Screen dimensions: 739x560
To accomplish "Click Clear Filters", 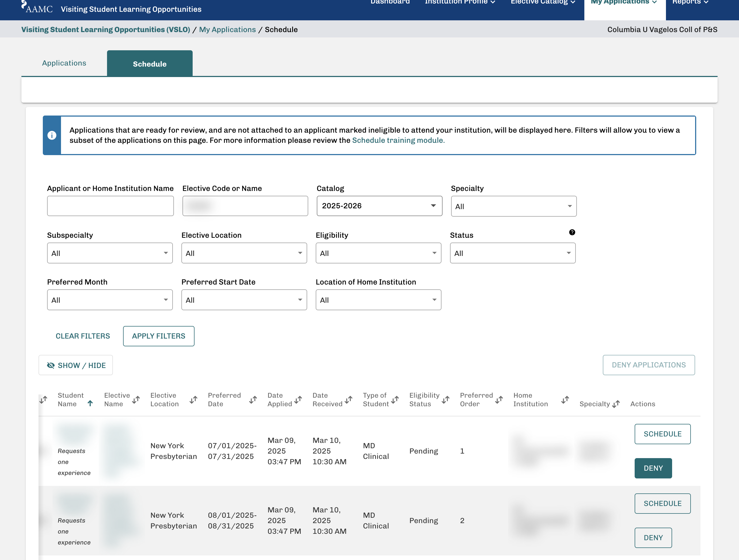I will (83, 336).
